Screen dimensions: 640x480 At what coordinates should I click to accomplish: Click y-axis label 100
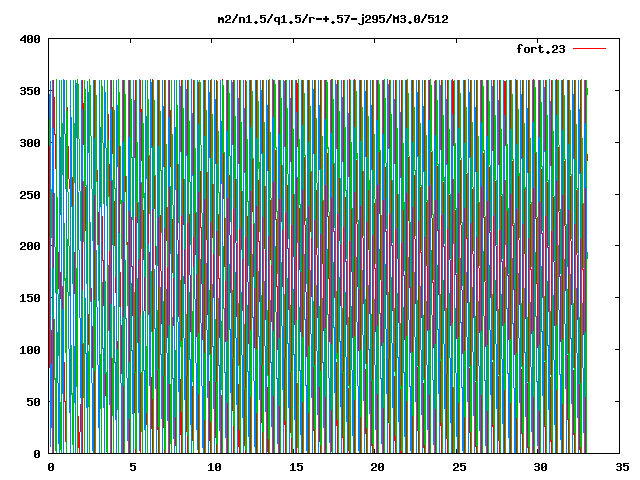(30, 350)
